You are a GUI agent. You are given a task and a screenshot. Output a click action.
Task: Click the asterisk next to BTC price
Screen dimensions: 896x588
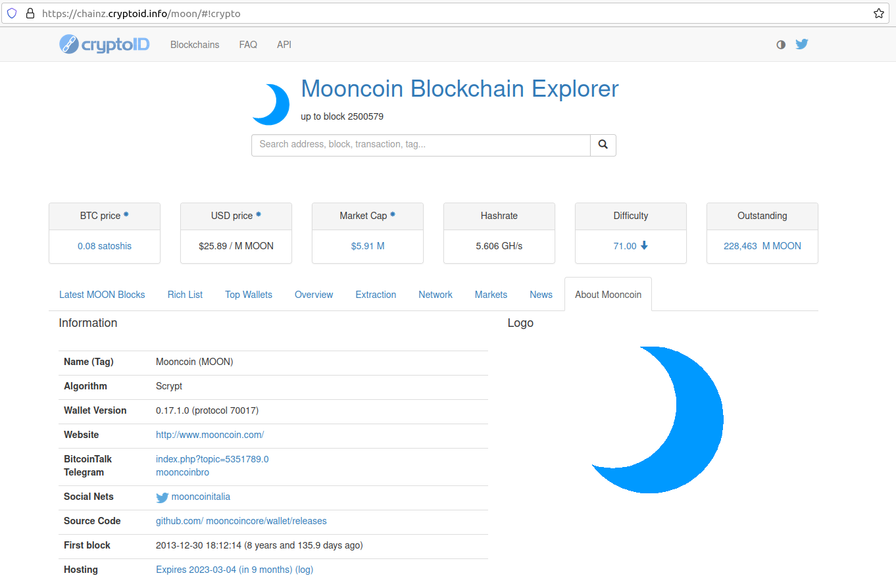click(x=126, y=215)
